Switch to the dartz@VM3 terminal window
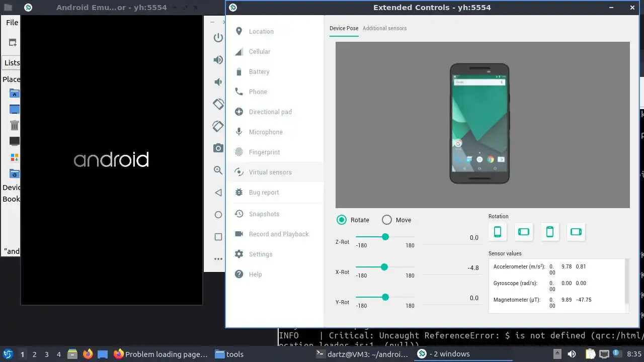 [x=362, y=354]
